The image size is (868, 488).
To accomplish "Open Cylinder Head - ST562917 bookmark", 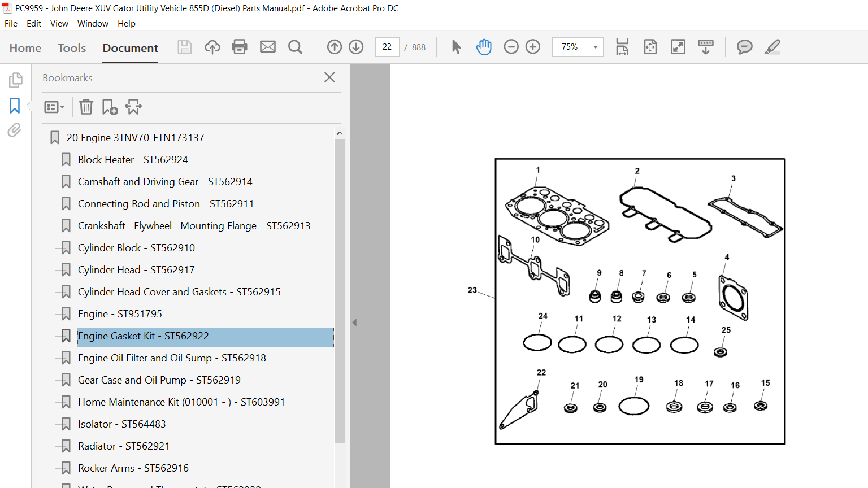I will (x=136, y=270).
